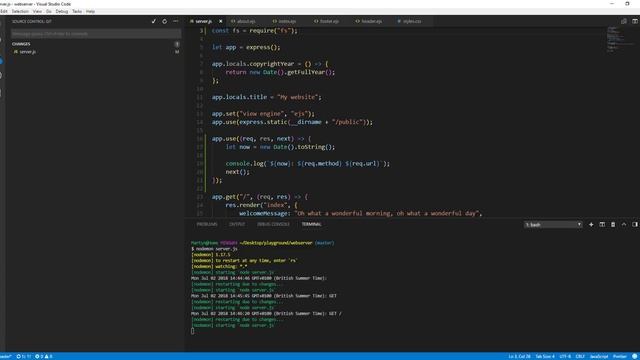
Task: Change the CRLF end-of-line sequence
Action: pos(580,356)
